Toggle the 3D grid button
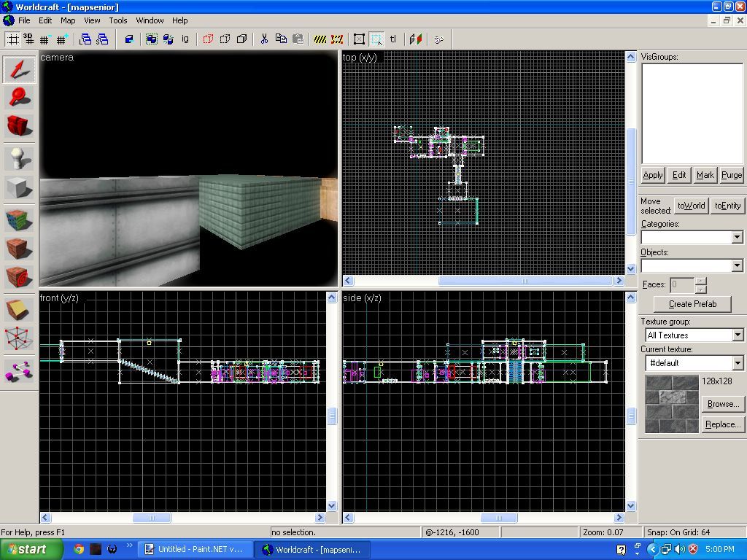The width and height of the screenshot is (747, 560). coord(28,39)
